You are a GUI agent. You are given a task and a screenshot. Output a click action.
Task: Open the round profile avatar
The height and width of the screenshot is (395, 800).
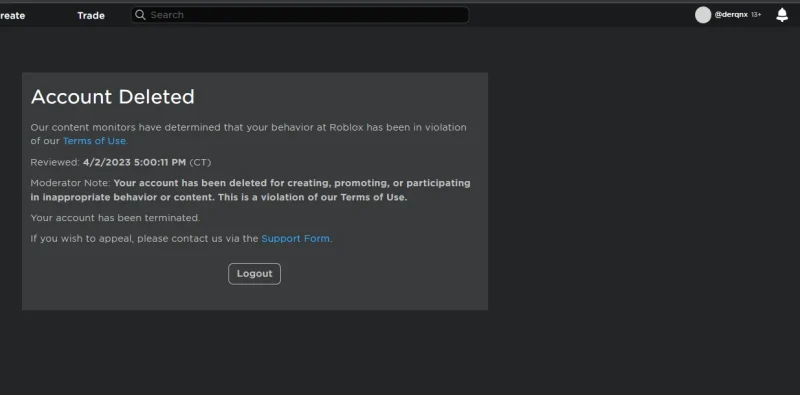point(703,15)
